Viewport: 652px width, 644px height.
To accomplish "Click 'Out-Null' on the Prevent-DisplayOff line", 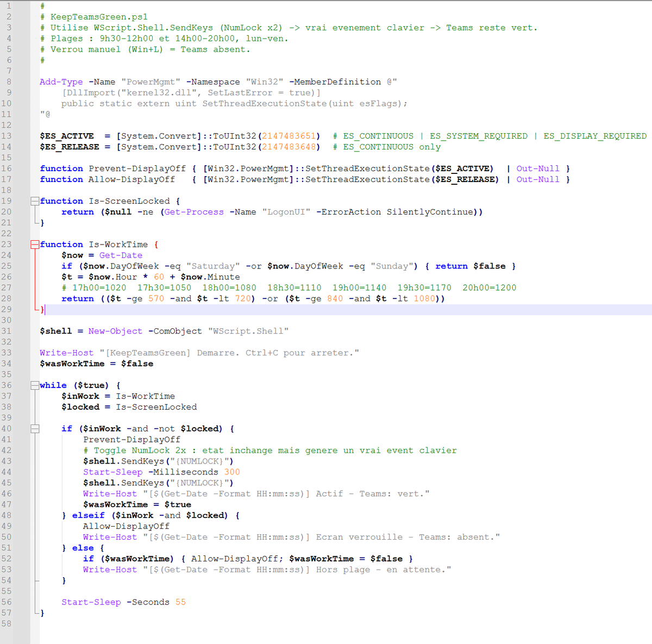I will 538,168.
